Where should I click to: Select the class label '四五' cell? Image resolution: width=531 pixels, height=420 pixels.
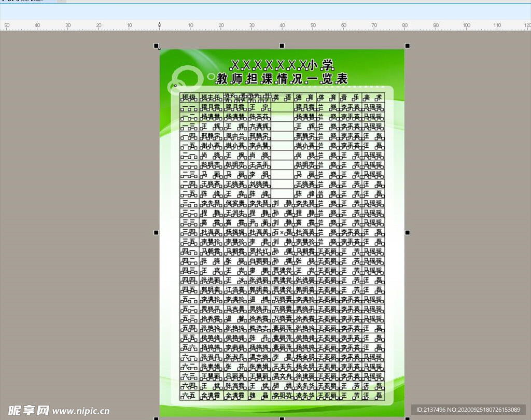point(189,290)
